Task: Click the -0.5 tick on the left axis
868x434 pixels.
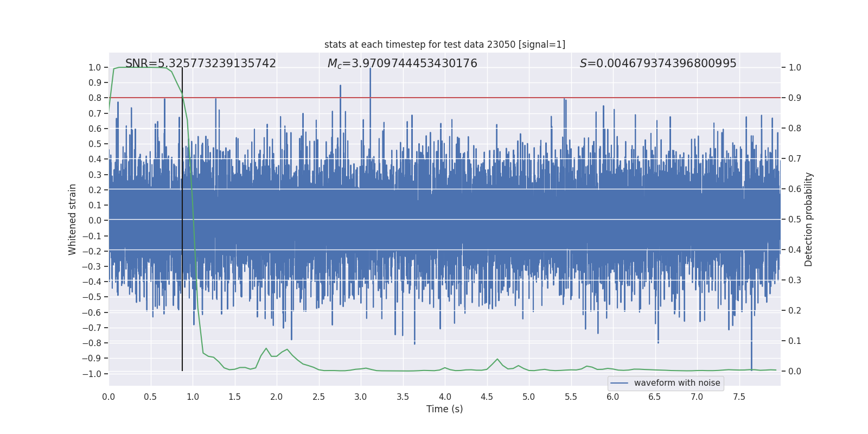Action: click(x=92, y=297)
